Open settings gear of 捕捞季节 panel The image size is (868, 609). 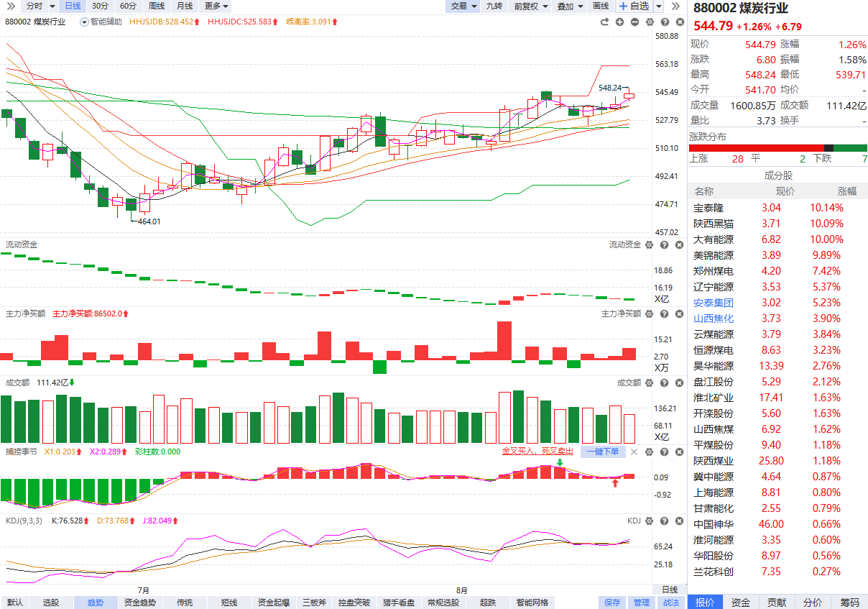pyautogui.click(x=649, y=452)
